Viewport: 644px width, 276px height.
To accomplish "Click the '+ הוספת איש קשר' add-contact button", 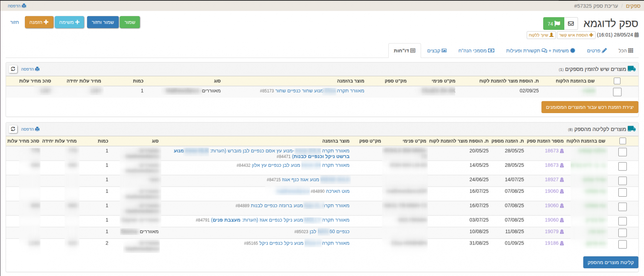I will [x=576, y=35].
